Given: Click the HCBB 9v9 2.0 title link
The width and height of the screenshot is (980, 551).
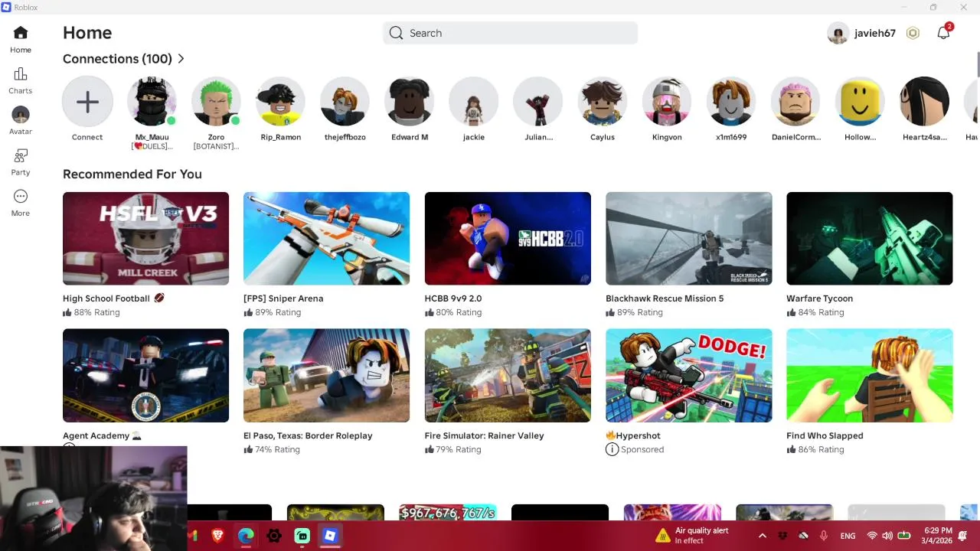Looking at the screenshot, I should 453,298.
